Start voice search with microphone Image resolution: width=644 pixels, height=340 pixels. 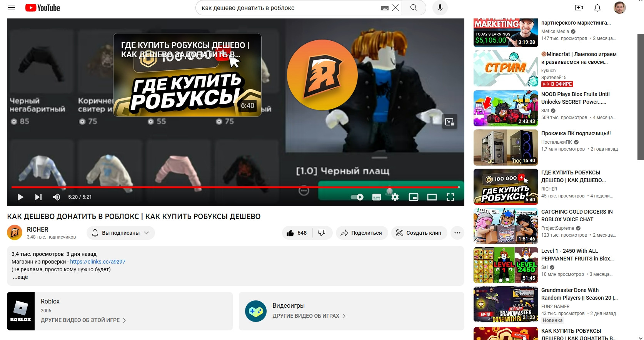pos(440,8)
